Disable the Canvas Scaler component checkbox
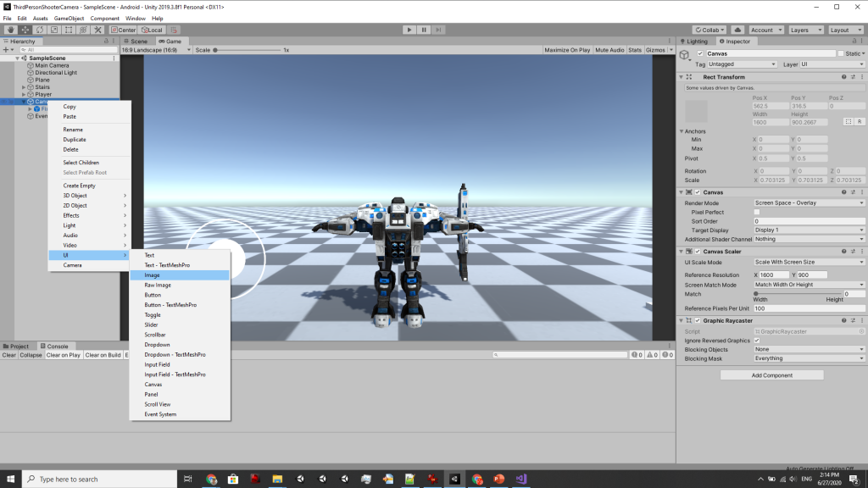The image size is (868, 488). click(698, 251)
